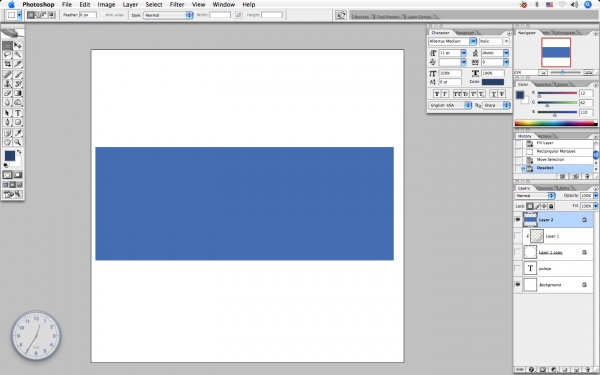
Task: Select the Move tool
Action: point(18,46)
